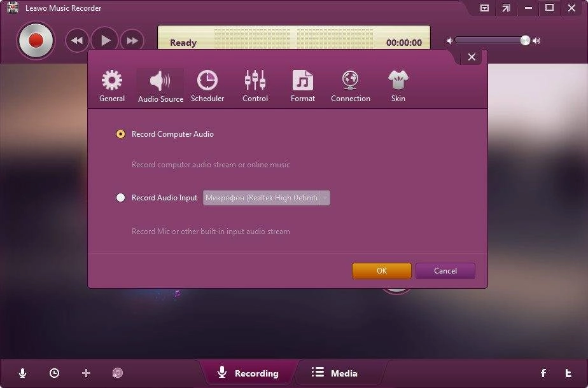Mute via the low-volume speaker icon
Screen dimensions: 588x388
(x=450, y=41)
